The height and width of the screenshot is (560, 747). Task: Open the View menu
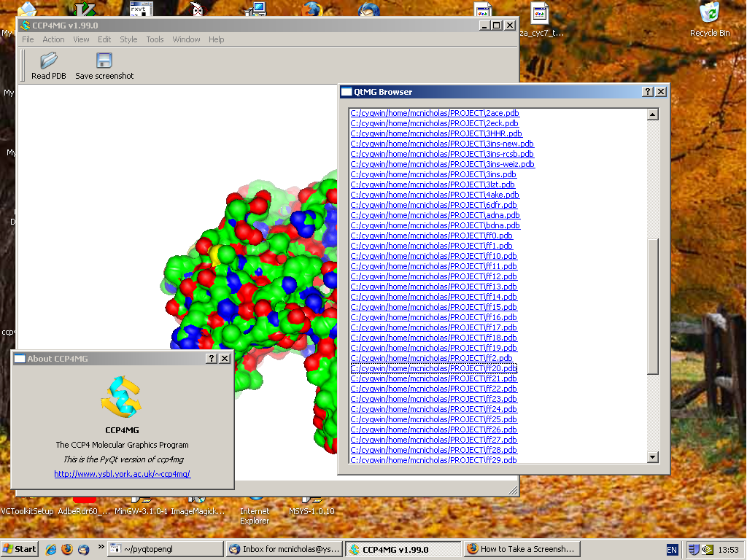pos(81,39)
